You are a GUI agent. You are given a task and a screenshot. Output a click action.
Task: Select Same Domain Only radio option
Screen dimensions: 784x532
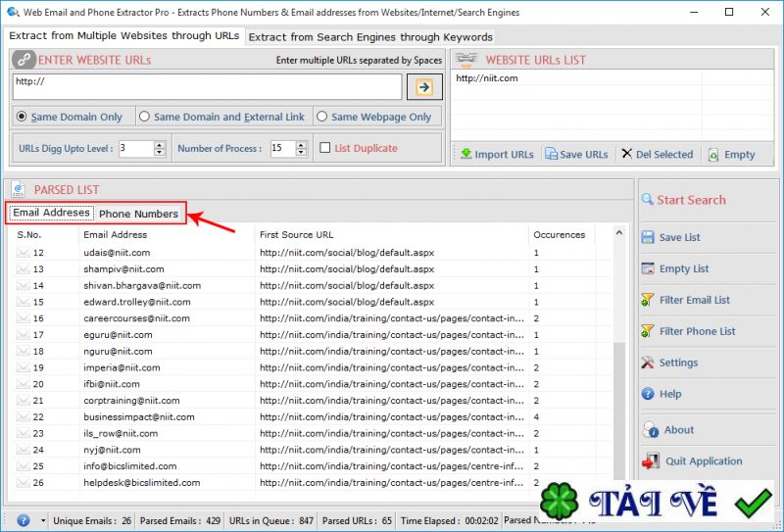click(x=22, y=117)
